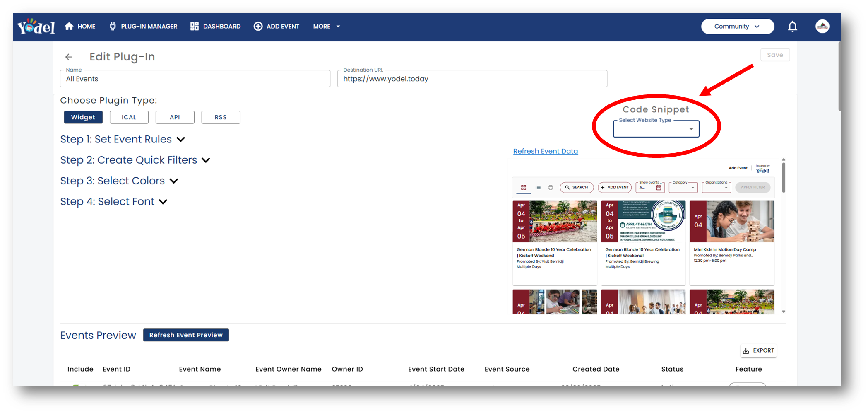Switch widget preview to list view
This screenshot has width=868, height=413.
[x=538, y=187]
